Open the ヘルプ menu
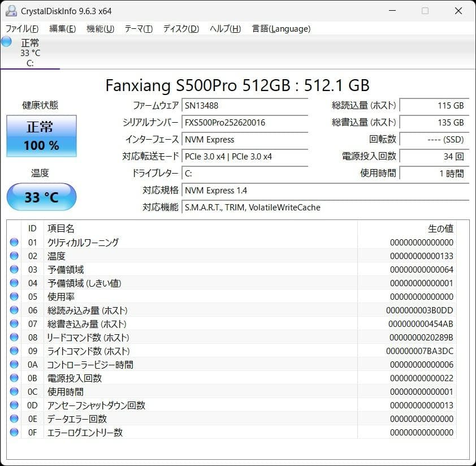This screenshot has width=476, height=466. [226, 28]
